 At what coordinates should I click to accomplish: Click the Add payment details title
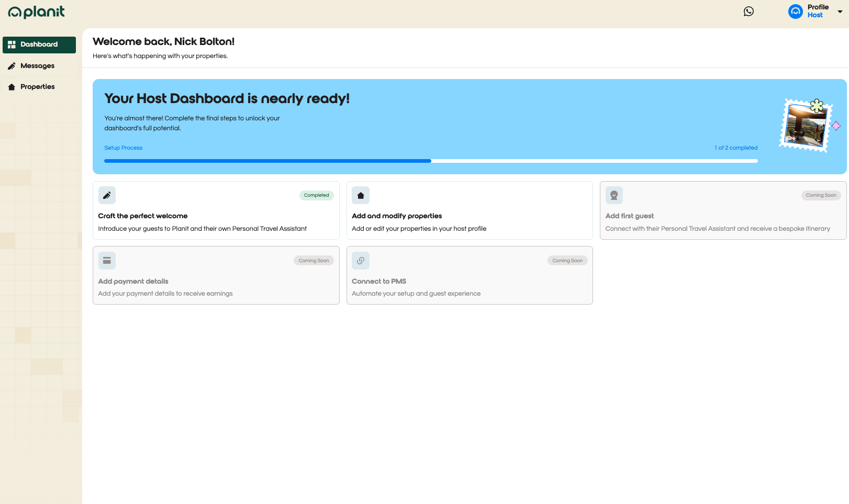(x=133, y=281)
